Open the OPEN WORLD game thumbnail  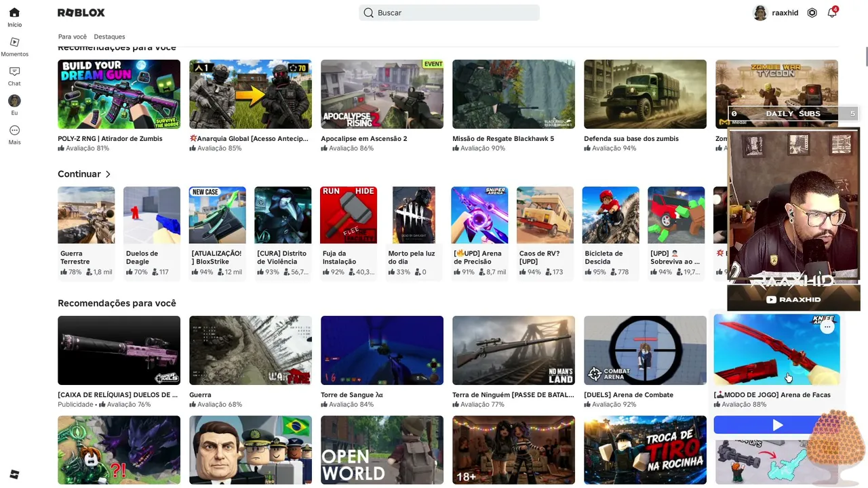(x=382, y=450)
